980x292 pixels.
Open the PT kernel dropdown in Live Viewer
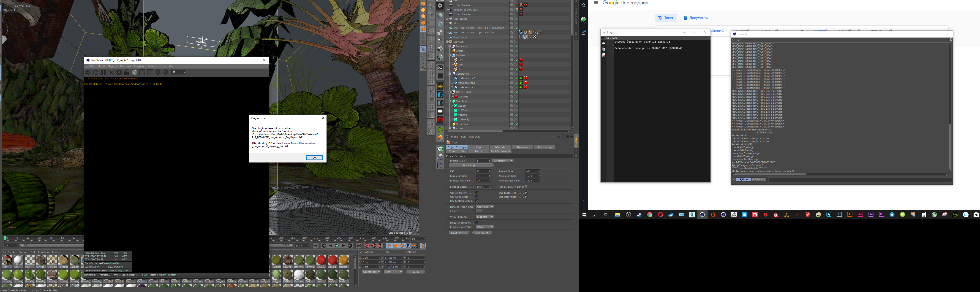click(178, 72)
